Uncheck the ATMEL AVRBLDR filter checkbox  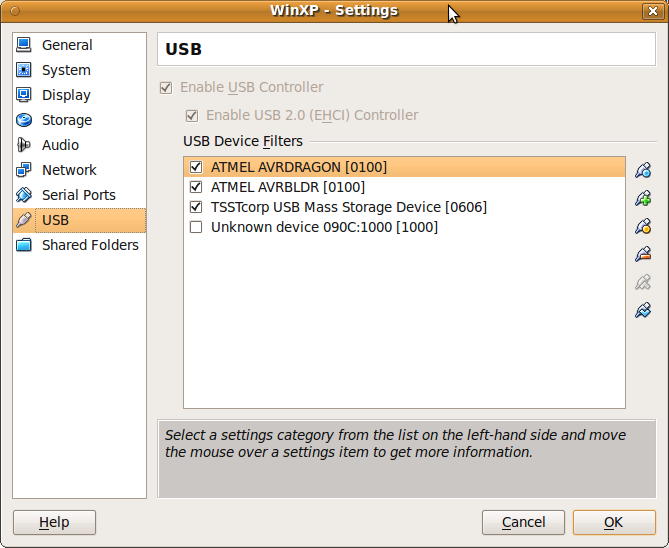196,187
